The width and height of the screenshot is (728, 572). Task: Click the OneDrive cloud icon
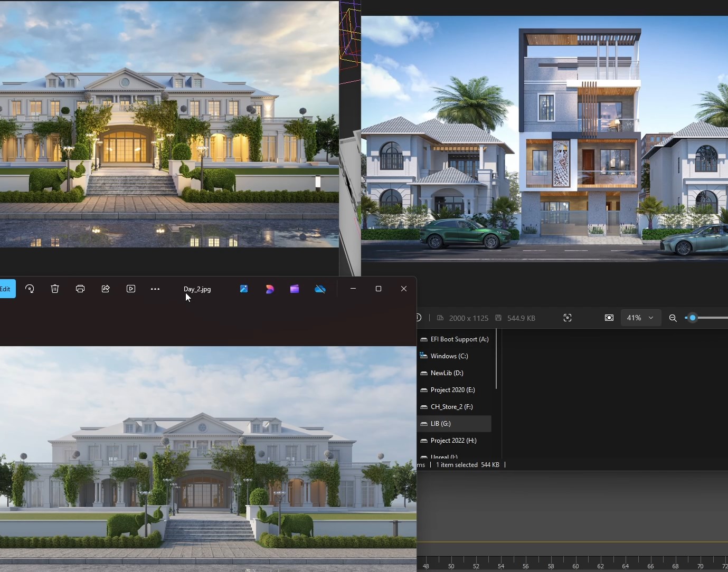coord(320,289)
